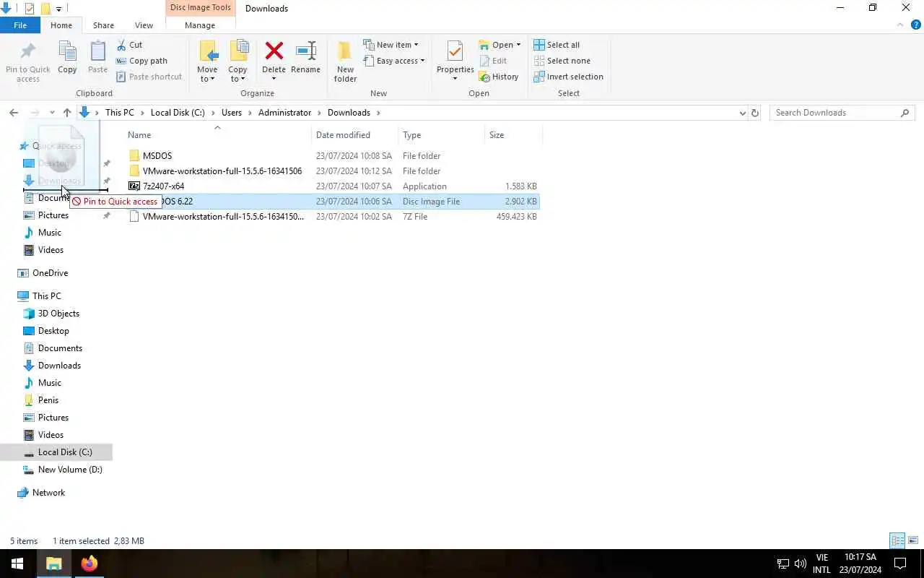This screenshot has height=578, width=924.
Task: Select the MSDOS folder
Action: coord(334,156)
